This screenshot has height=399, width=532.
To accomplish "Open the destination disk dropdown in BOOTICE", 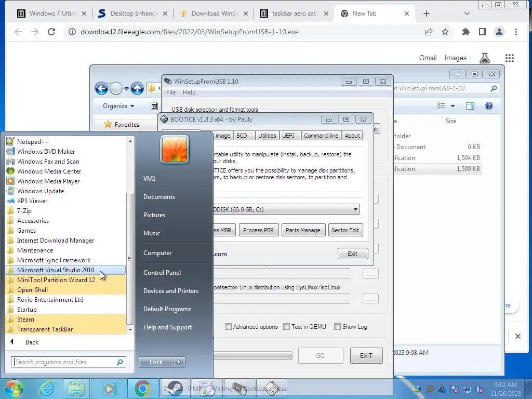I will [355, 209].
